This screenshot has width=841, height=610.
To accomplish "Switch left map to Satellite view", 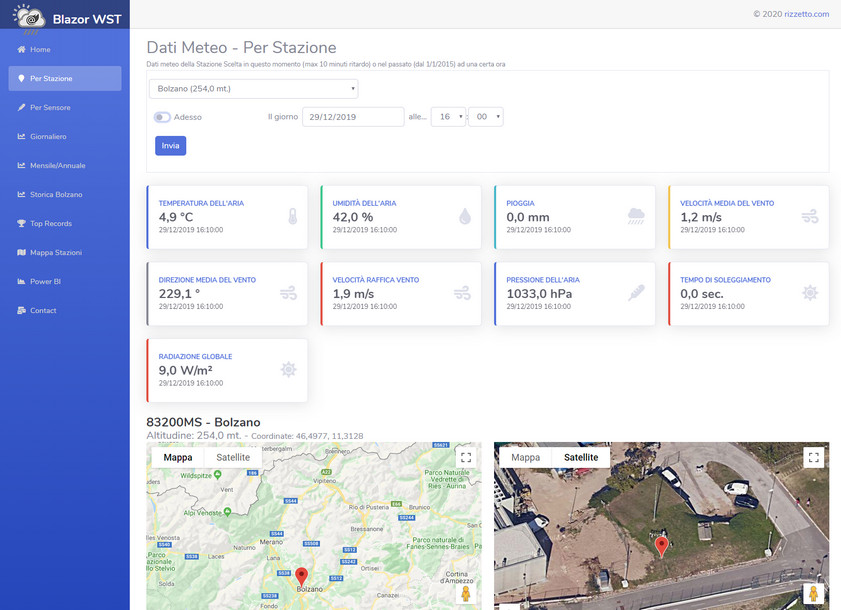I will pos(233,457).
